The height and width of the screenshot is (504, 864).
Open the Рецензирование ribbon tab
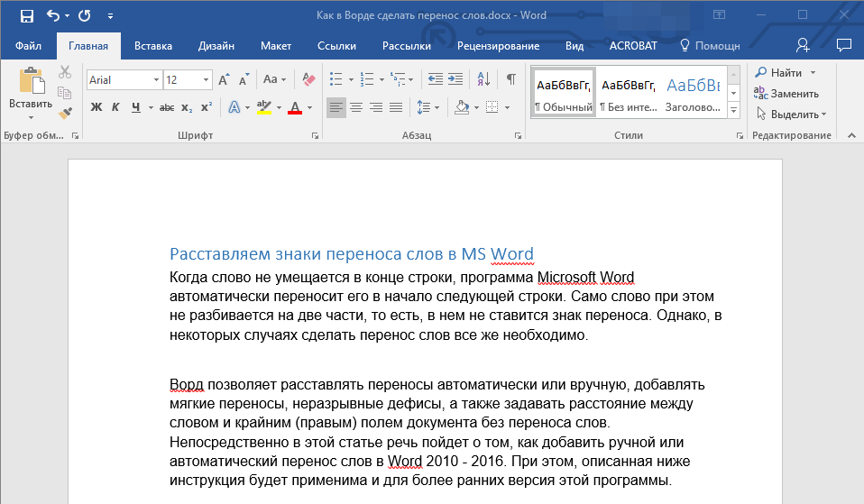pos(498,45)
